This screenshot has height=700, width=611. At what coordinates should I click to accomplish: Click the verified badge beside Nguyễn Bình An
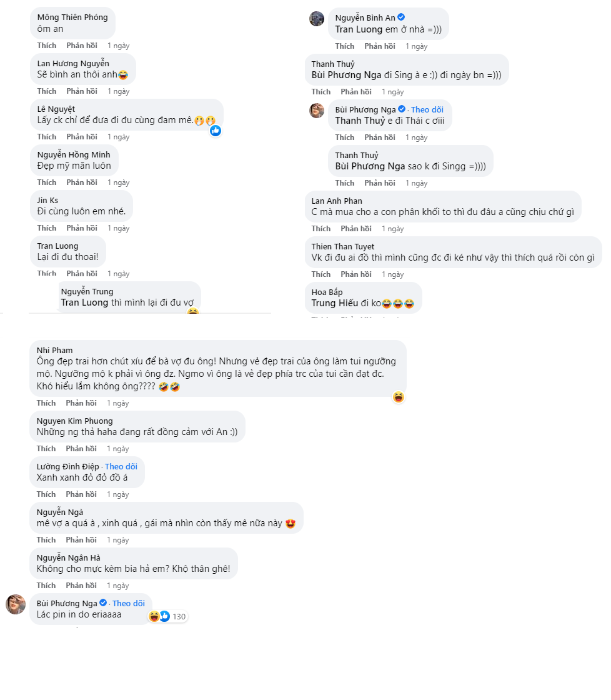coord(402,17)
